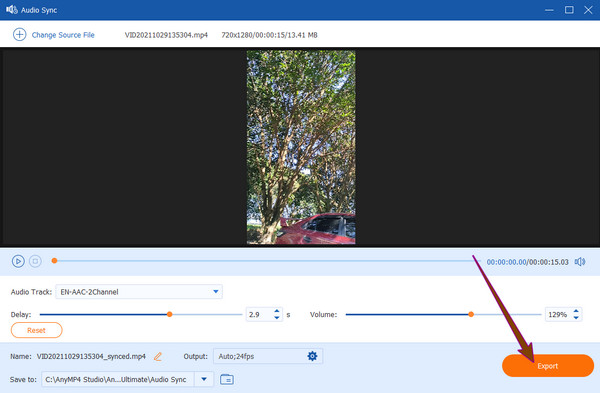The height and width of the screenshot is (393, 600).
Task: Export the synced video
Action: pyautogui.click(x=548, y=366)
